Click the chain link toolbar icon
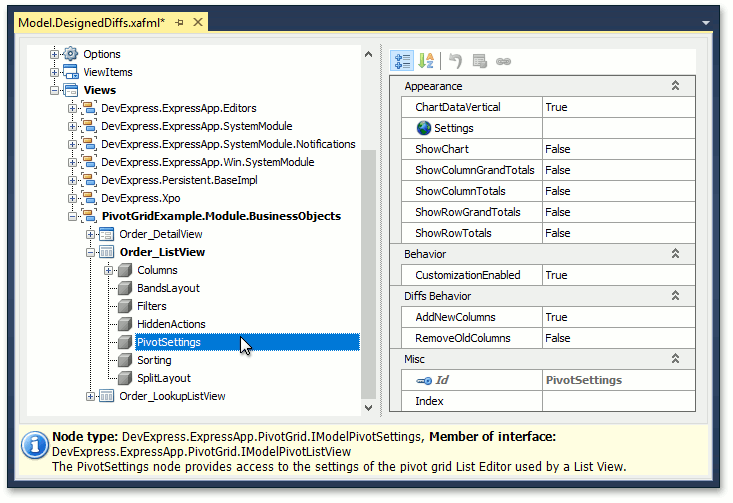Viewport: 733px width, 503px height. click(503, 62)
